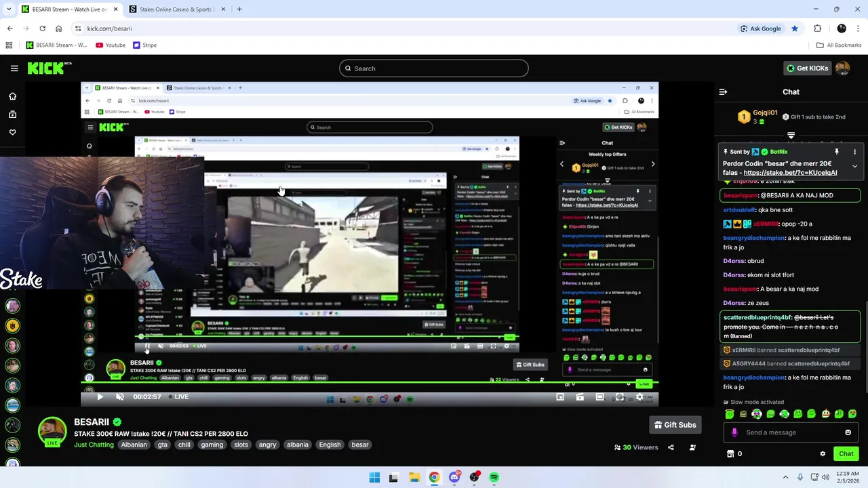This screenshot has width=868, height=488.
Task: Open a new browser tab
Action: pyautogui.click(x=239, y=9)
